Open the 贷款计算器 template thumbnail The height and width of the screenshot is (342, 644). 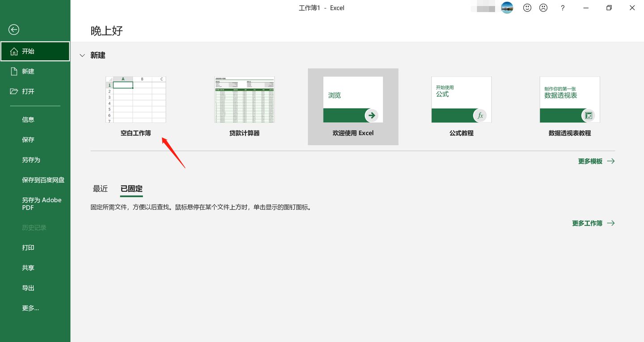point(244,100)
